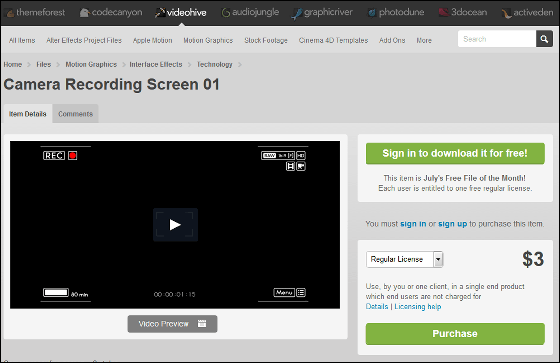Image resolution: width=560 pixels, height=363 pixels.
Task: Open After Effects Project Files category
Action: (84, 40)
